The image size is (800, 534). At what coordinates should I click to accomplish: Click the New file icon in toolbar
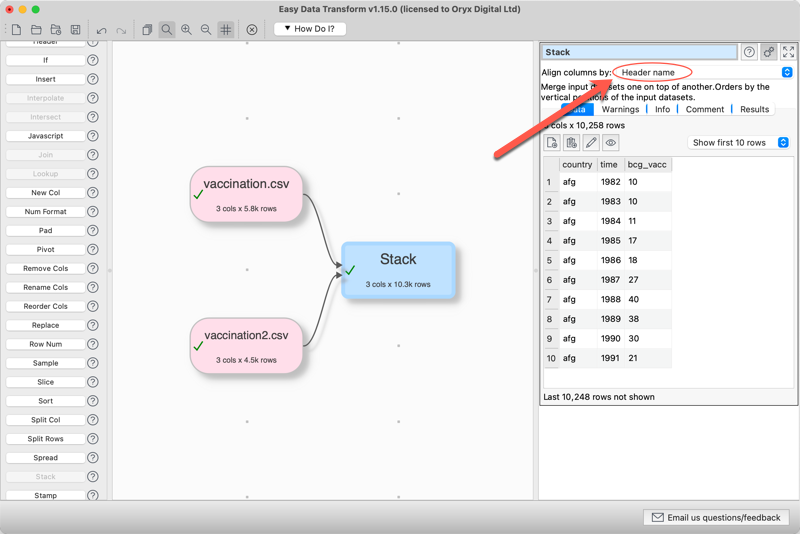16,30
